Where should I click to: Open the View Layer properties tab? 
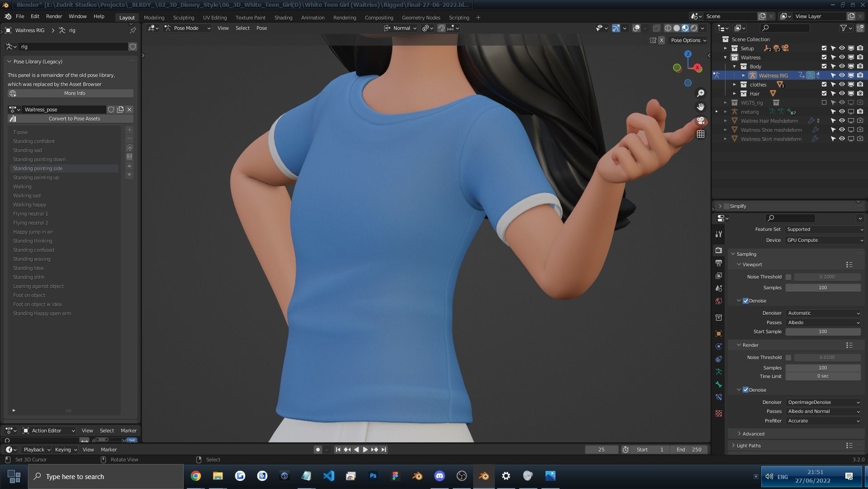click(718, 276)
